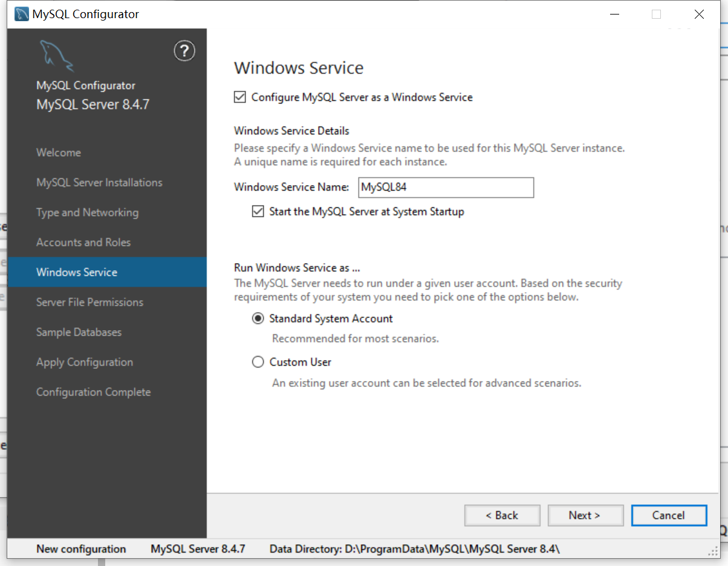The image size is (728, 566).
Task: Click the window resize grip in status bar
Action: click(x=713, y=551)
